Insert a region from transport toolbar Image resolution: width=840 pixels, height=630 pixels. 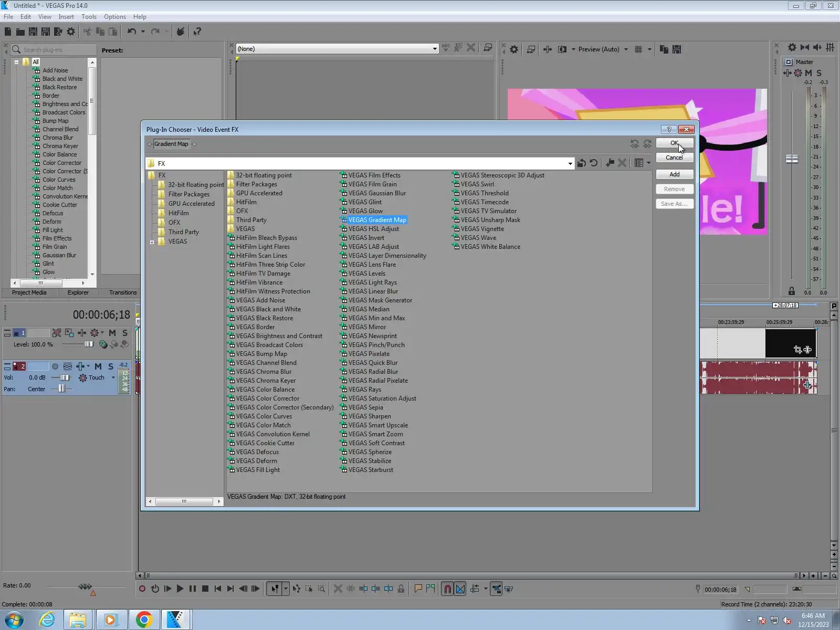click(430, 589)
